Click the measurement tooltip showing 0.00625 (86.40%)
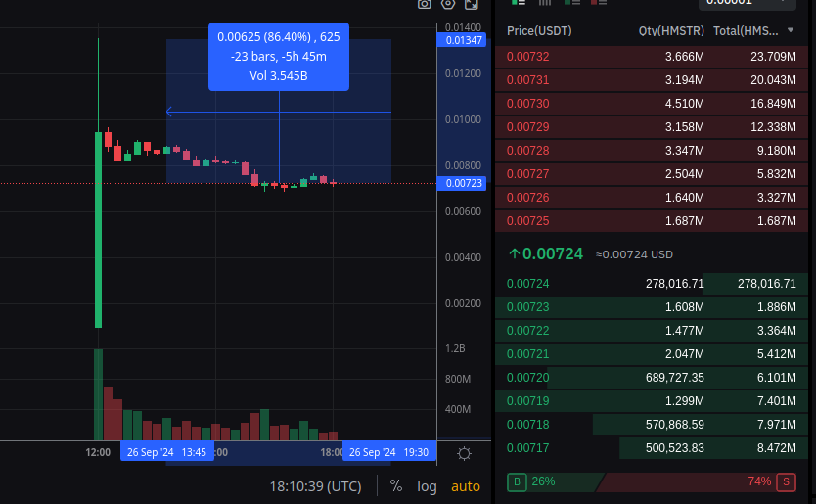816x504 pixels. [x=279, y=56]
